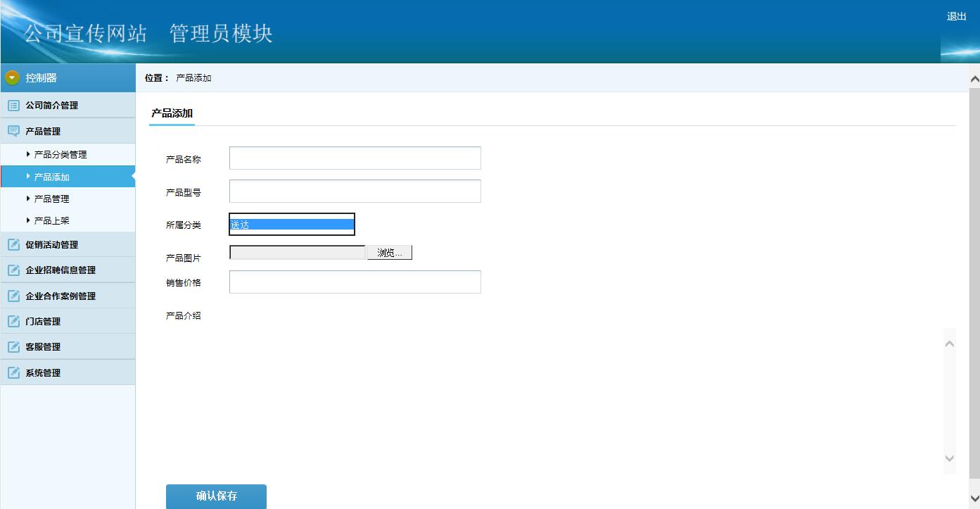980x509 pixels.
Task: Click the 浏览... file browse button
Action: tap(390, 253)
